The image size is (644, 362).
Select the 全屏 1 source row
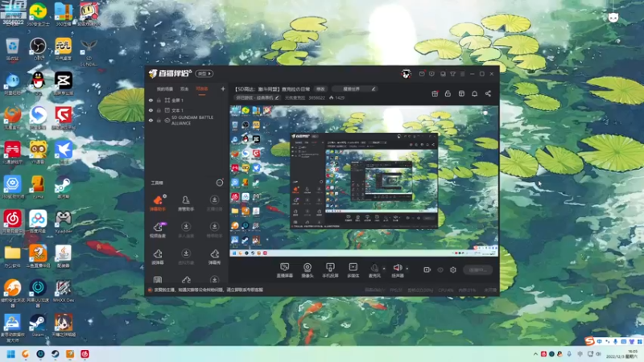(x=187, y=100)
